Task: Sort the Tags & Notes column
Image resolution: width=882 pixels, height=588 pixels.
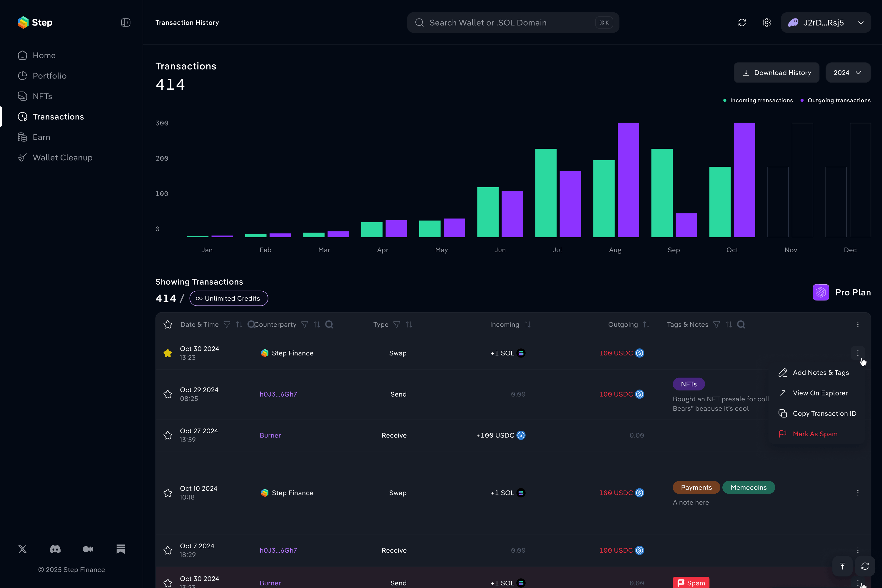Action: (729, 324)
